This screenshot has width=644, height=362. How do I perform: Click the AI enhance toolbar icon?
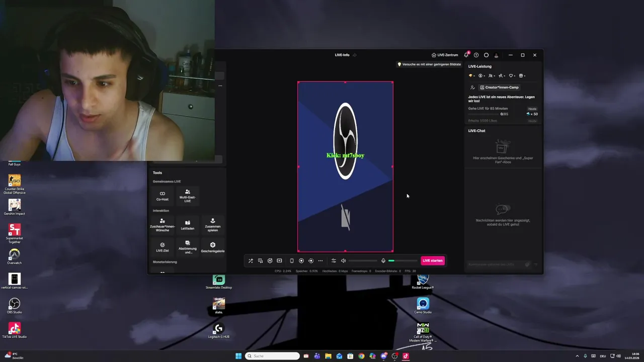coord(270,260)
